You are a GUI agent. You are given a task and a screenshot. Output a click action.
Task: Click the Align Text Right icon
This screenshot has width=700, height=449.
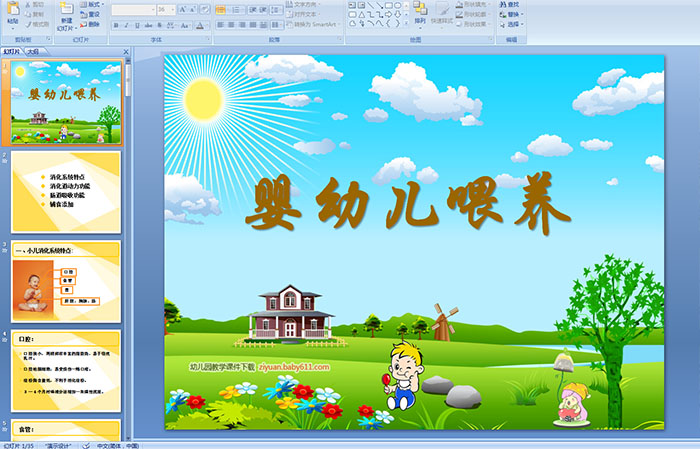pos(242,25)
